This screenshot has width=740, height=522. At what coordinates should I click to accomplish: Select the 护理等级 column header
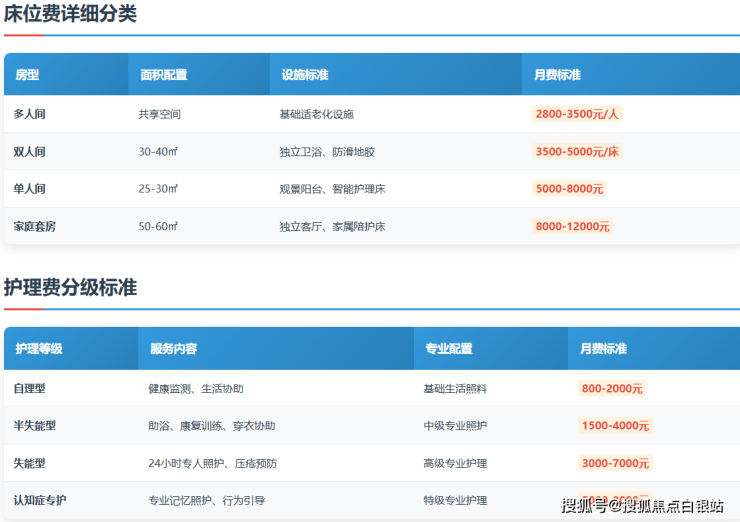pos(39,349)
